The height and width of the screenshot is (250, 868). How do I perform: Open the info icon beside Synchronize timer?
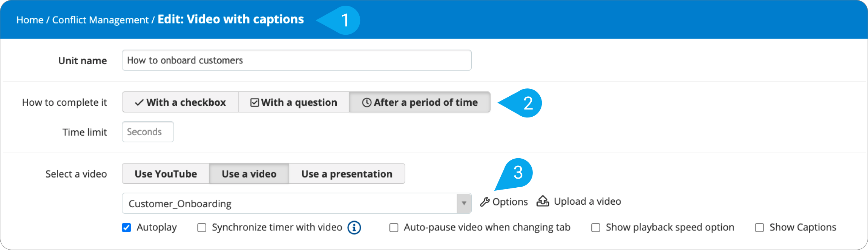click(x=354, y=228)
